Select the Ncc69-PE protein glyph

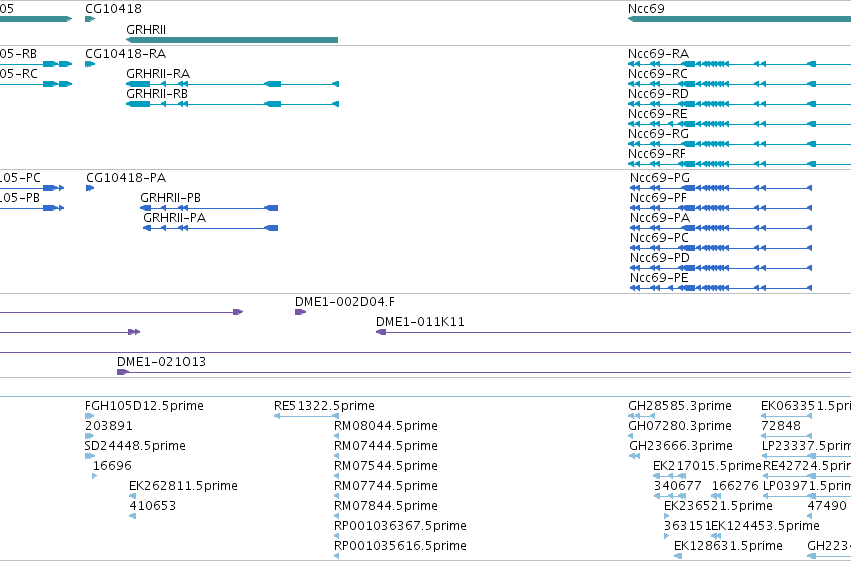coord(721,288)
